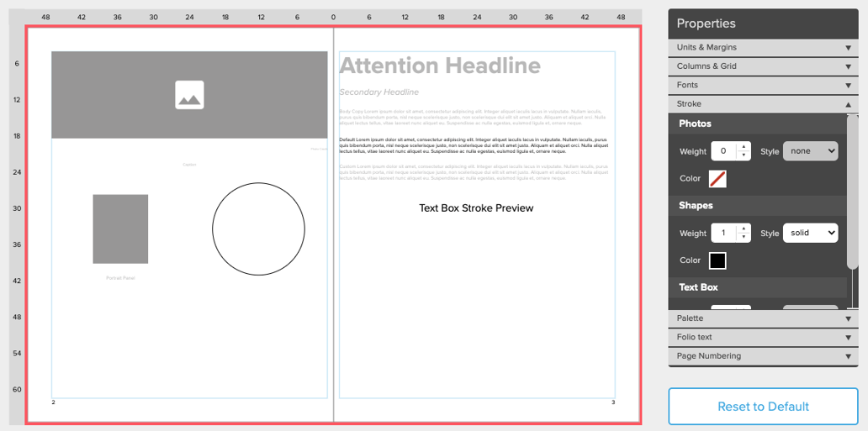Select the circle shape on left page
This screenshot has height=431, width=868.
(258, 229)
